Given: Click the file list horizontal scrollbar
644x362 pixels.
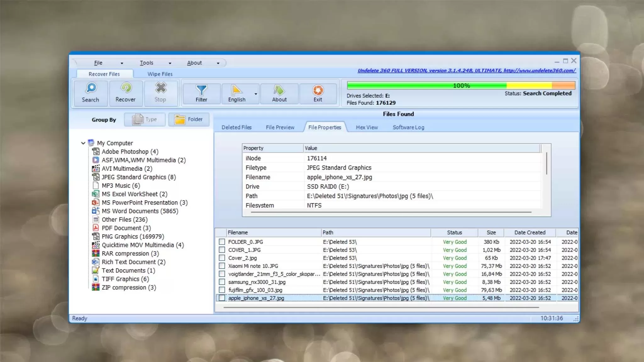Looking at the screenshot, I should coord(381,307).
